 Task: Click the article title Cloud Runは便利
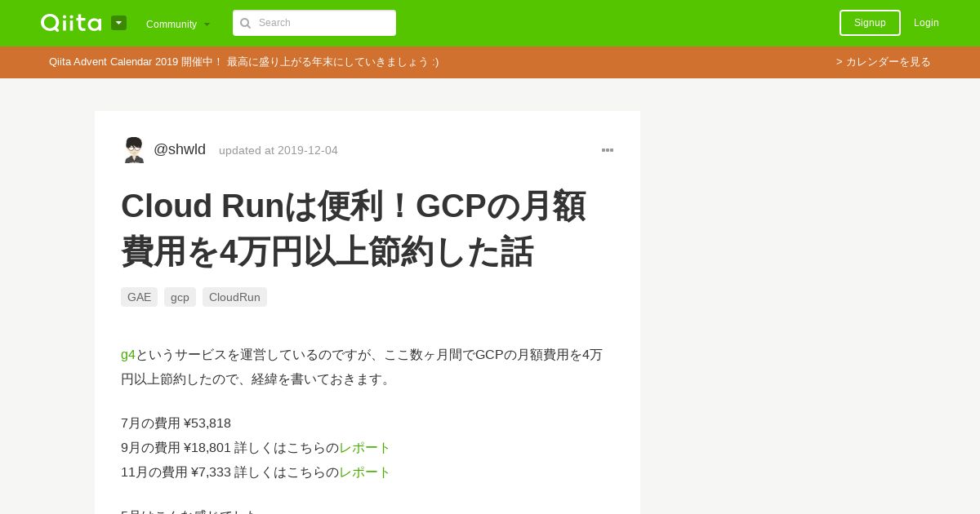click(x=353, y=228)
